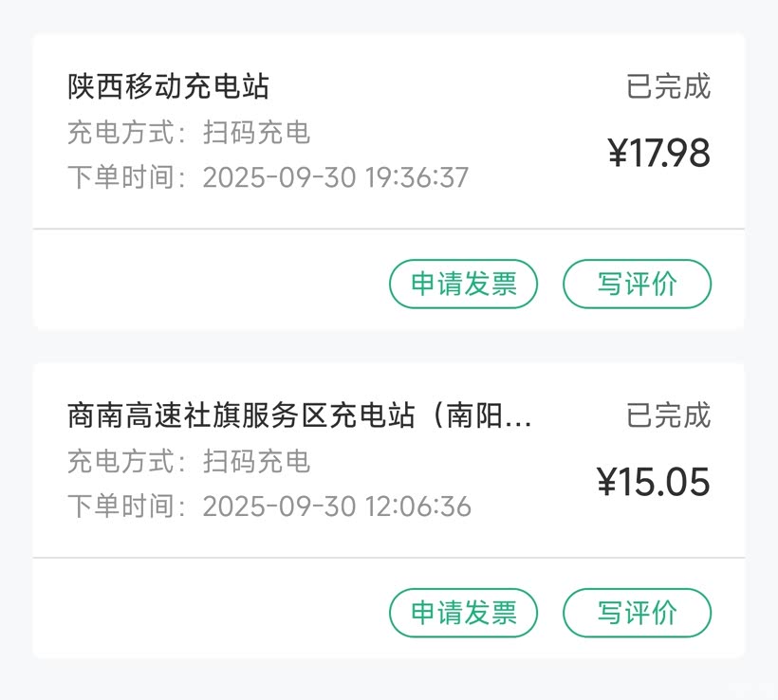
Task: Open the 陕西移动充电站 order title
Action: pyautogui.click(x=169, y=87)
